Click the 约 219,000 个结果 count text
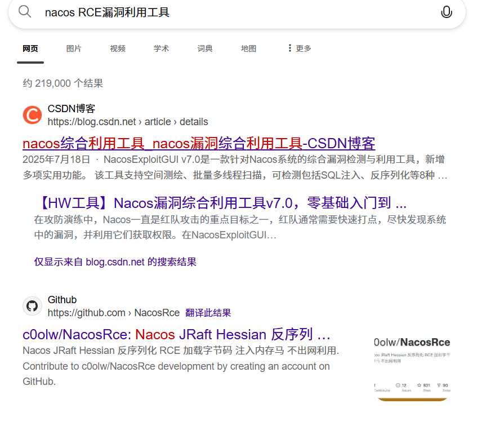504x430 pixels. click(x=63, y=83)
